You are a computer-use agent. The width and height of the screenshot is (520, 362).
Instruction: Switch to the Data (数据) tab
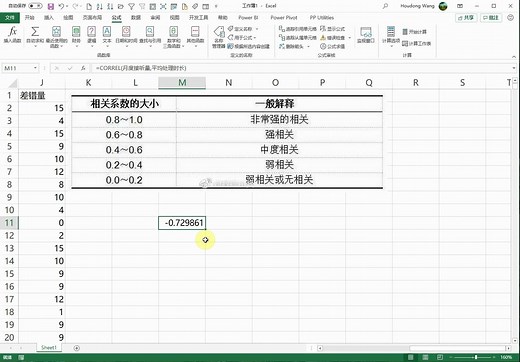click(x=136, y=17)
